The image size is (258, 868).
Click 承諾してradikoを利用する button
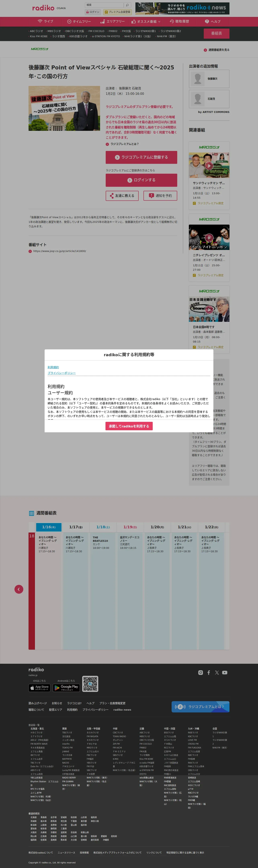[129, 426]
